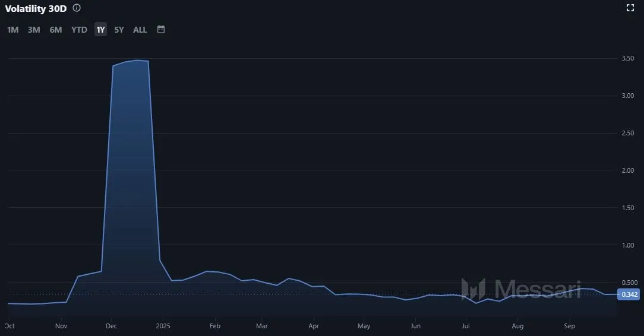The height and width of the screenshot is (336, 644).
Task: Click the Volatility 30D chart title
Action: (36, 8)
